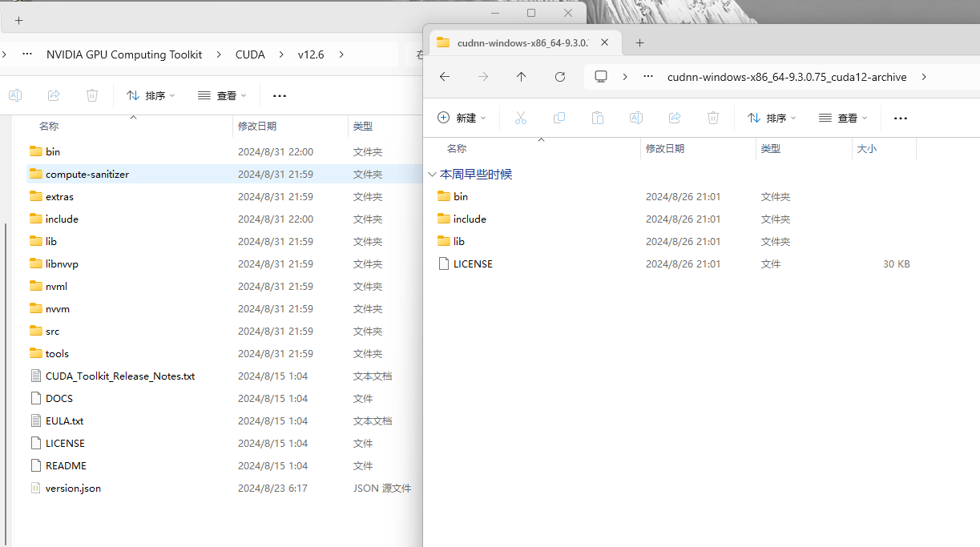Collapse the 本周早些时候 group

[x=433, y=174]
